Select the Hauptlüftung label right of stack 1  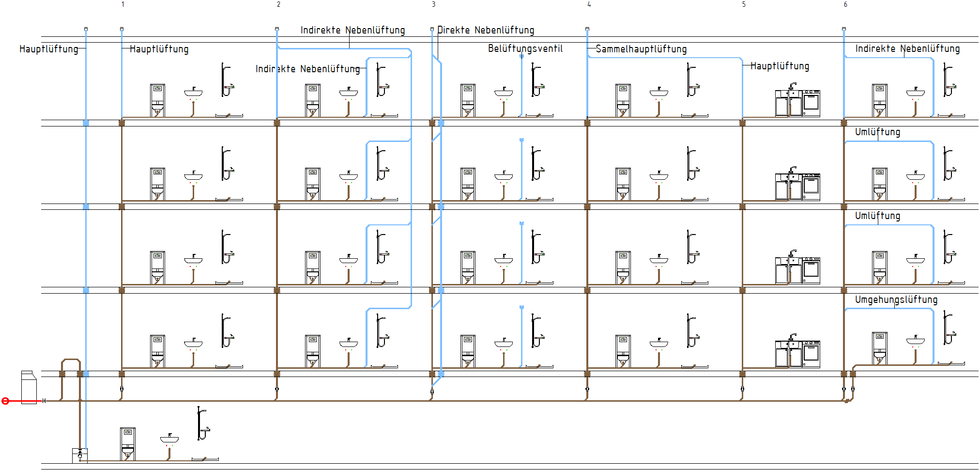click(159, 49)
